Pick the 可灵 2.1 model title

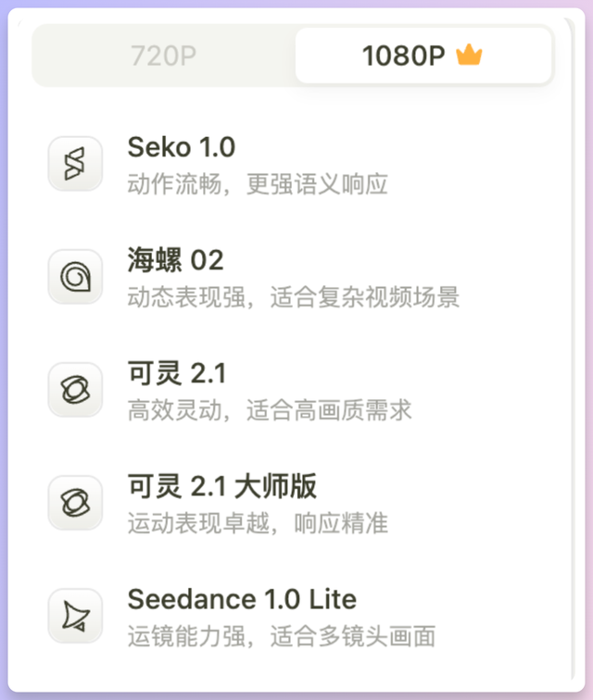[176, 373]
